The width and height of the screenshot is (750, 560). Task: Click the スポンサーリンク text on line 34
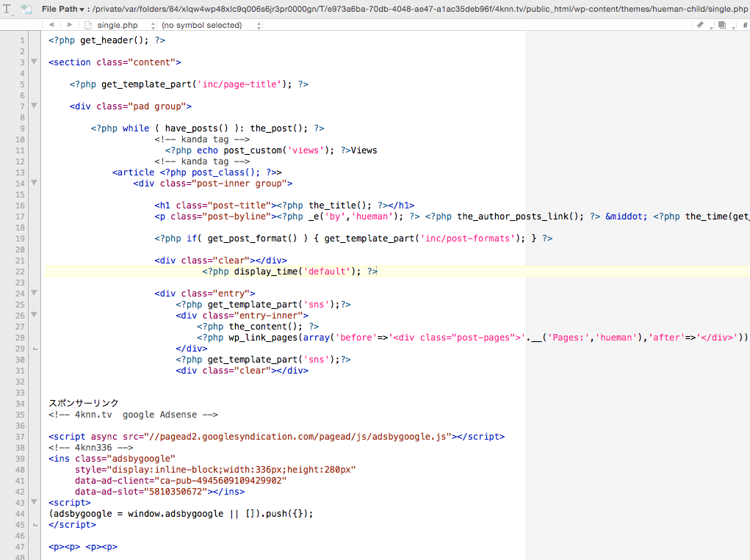point(83,403)
